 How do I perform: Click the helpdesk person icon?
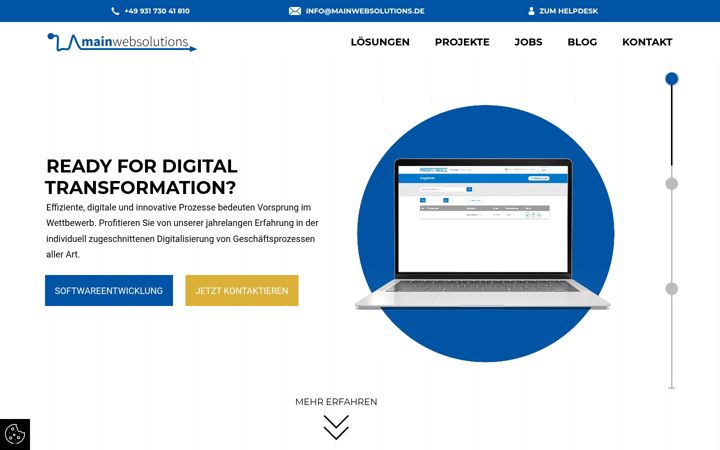coord(531,11)
